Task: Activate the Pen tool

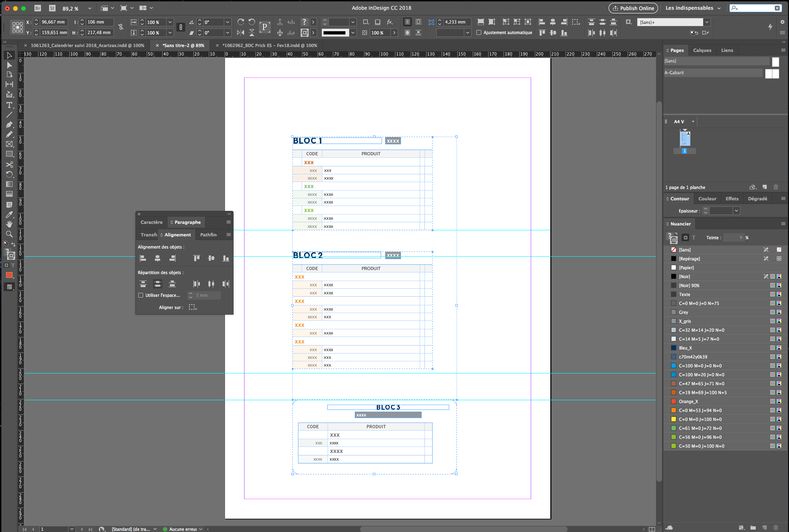Action: pos(9,124)
